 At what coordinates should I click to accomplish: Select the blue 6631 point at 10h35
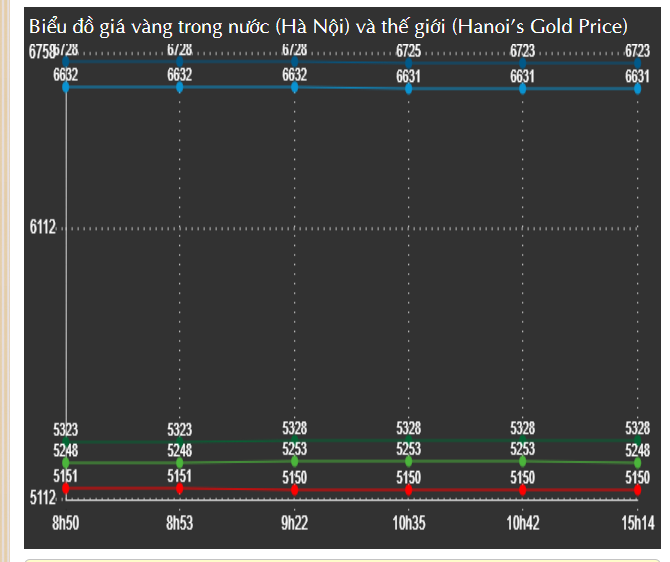point(409,89)
